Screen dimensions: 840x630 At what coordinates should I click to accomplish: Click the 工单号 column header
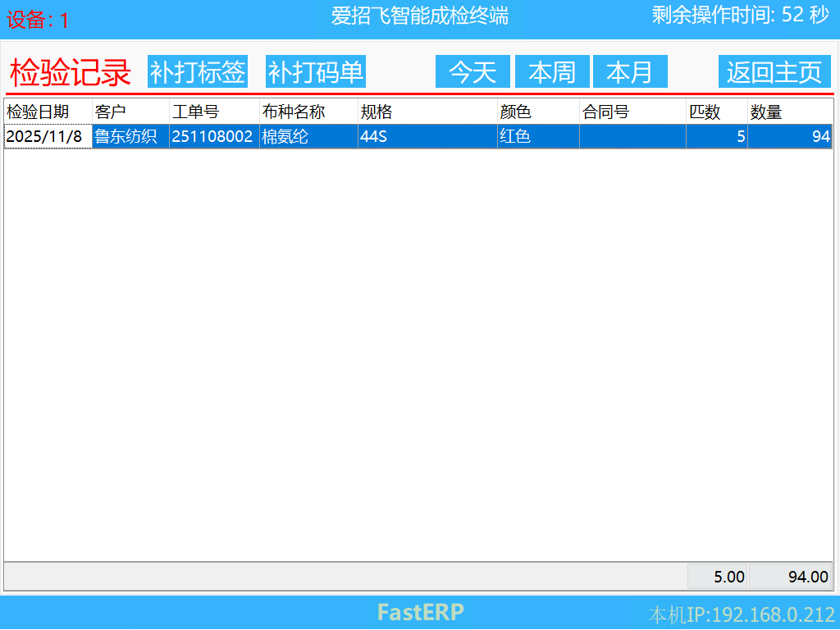pyautogui.click(x=214, y=112)
